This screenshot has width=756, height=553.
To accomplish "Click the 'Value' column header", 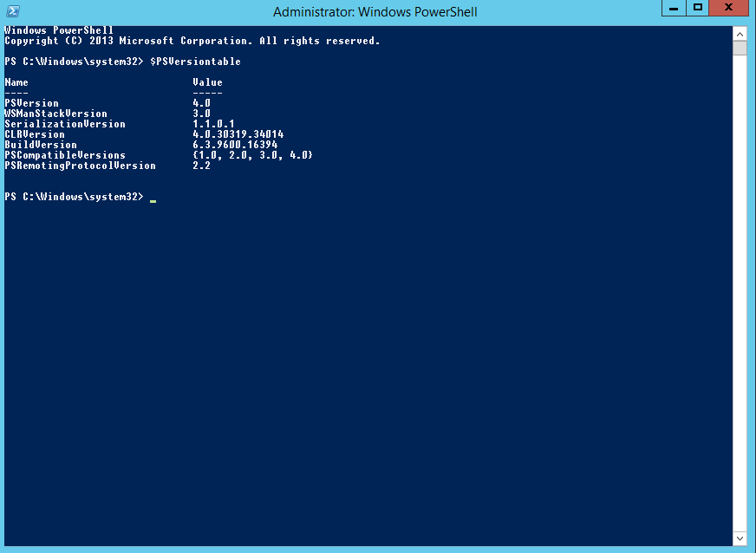I will [x=207, y=83].
